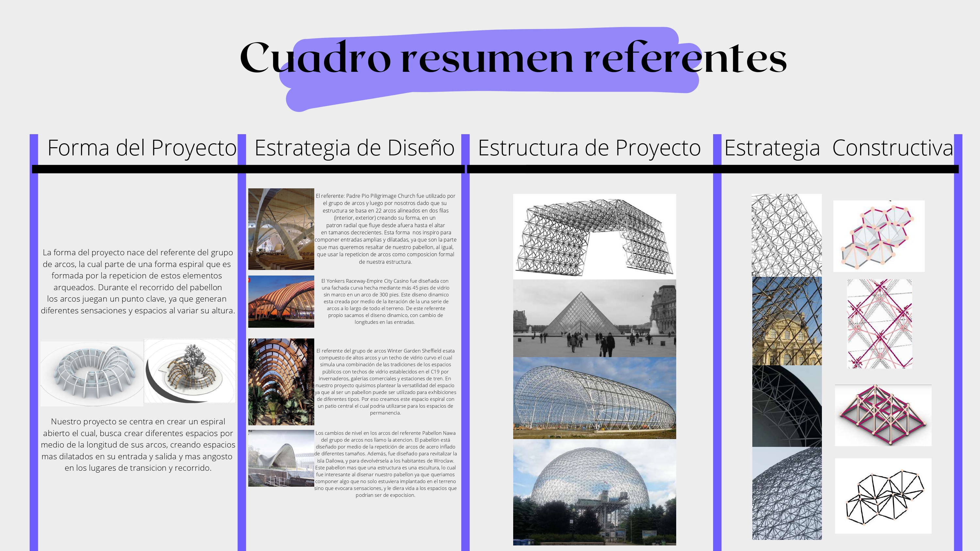Click the pink pyramid space-frame module render
The width and height of the screenshot is (980, 551).
point(883,415)
